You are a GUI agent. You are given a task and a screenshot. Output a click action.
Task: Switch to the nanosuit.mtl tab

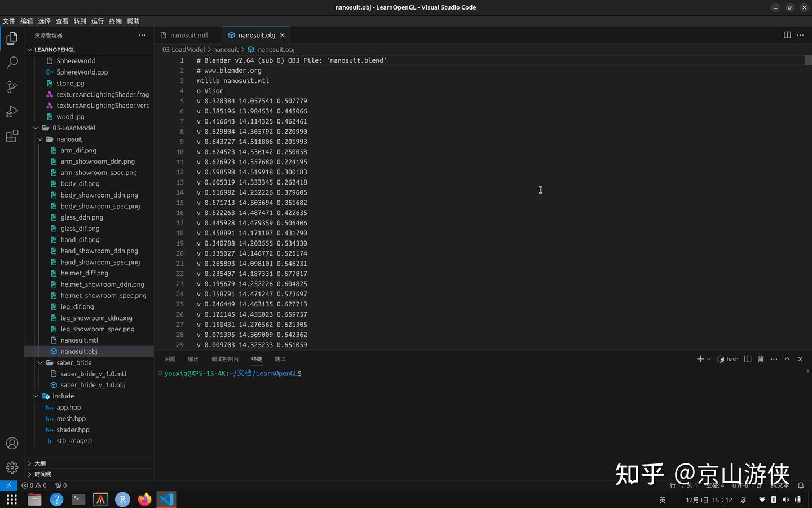pyautogui.click(x=188, y=34)
